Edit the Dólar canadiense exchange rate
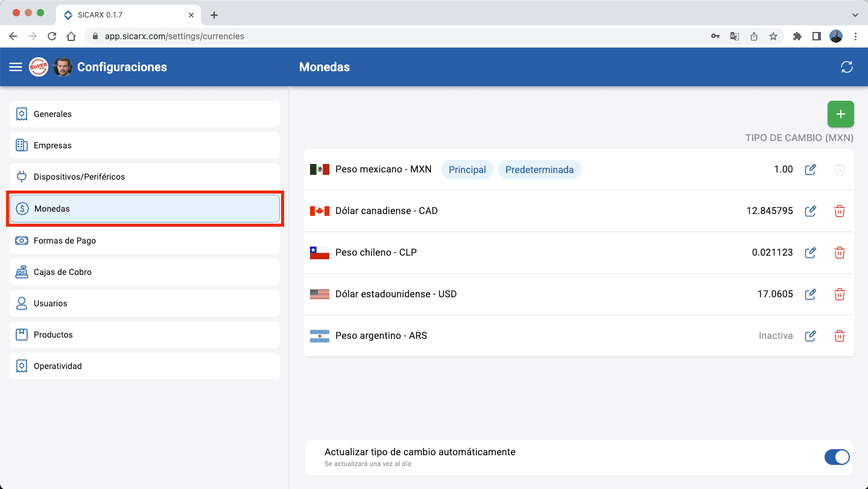This screenshot has height=489, width=868. click(811, 211)
